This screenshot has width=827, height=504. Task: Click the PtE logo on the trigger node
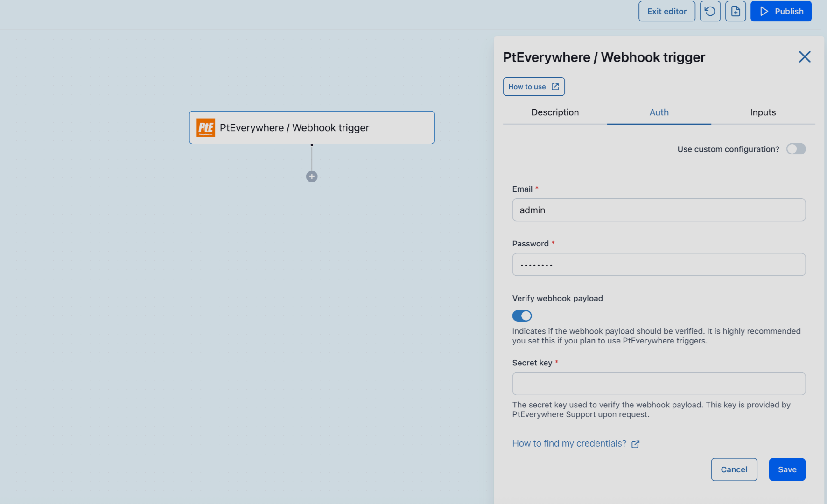pos(205,127)
